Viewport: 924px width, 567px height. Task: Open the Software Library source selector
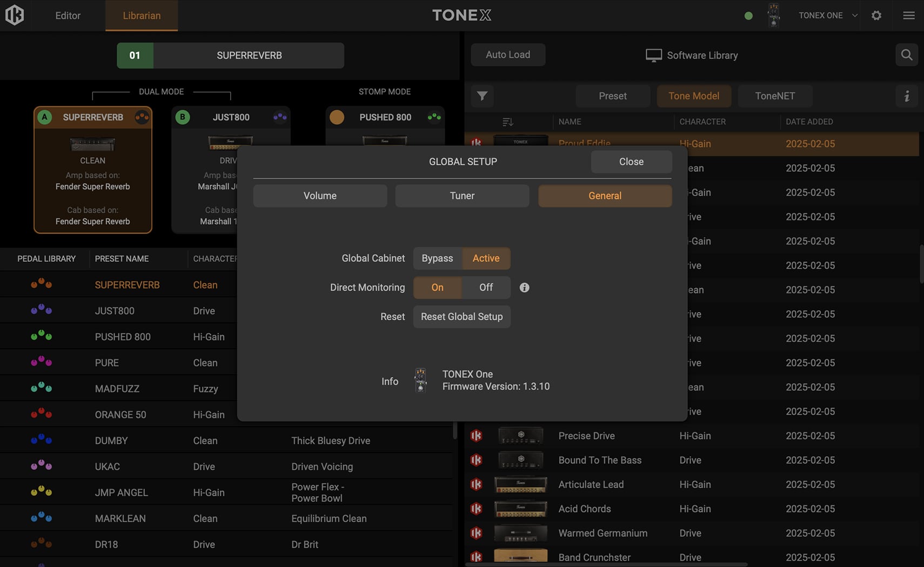692,56
